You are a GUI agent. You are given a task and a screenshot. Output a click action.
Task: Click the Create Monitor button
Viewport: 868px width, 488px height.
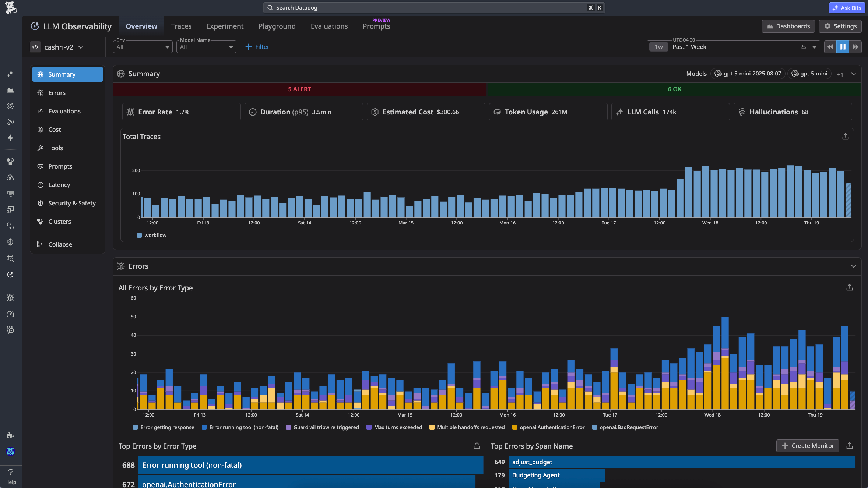(x=807, y=446)
